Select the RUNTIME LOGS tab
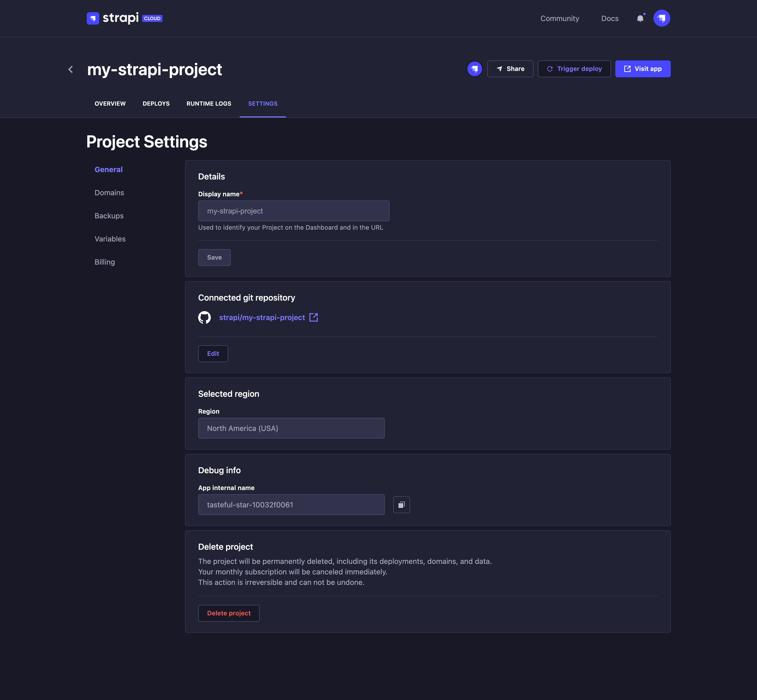Screen dimensions: 757x700 click(x=208, y=104)
